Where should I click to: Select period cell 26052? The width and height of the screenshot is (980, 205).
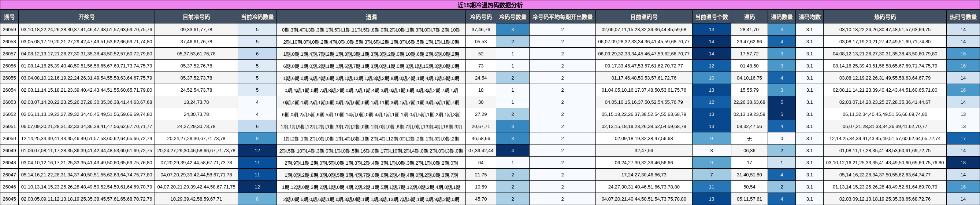[x=9, y=114]
